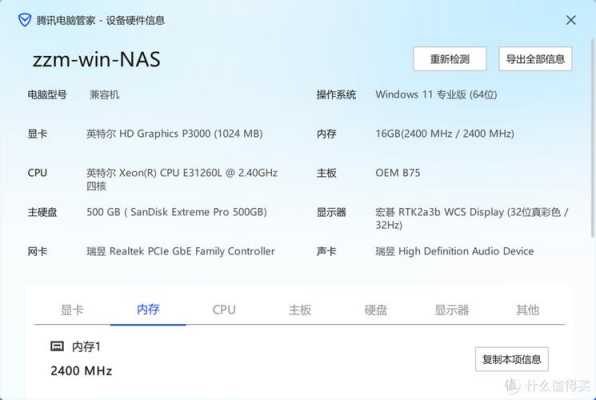This screenshot has height=400, width=596.
Task: Click the vertical scrollbar on the right
Action: click(x=593, y=137)
